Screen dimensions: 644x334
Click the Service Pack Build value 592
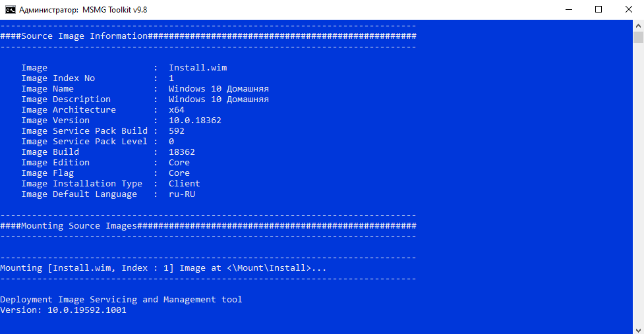coord(177,131)
